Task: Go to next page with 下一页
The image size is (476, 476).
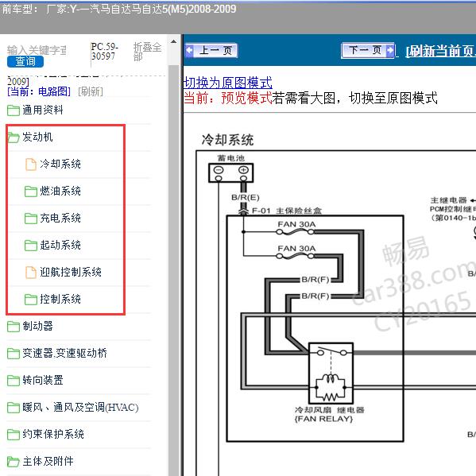Action: pos(368,50)
